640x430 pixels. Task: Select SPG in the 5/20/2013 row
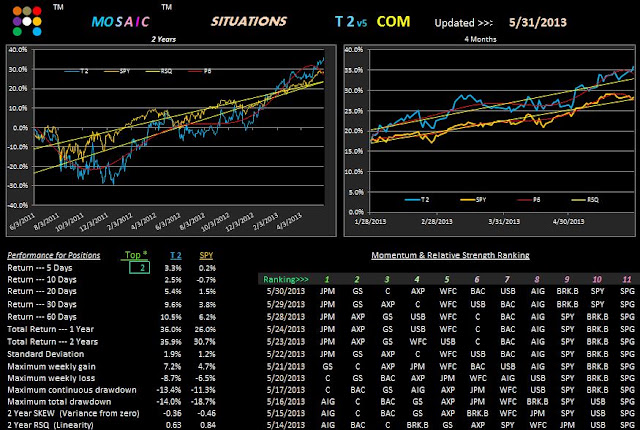(x=627, y=378)
